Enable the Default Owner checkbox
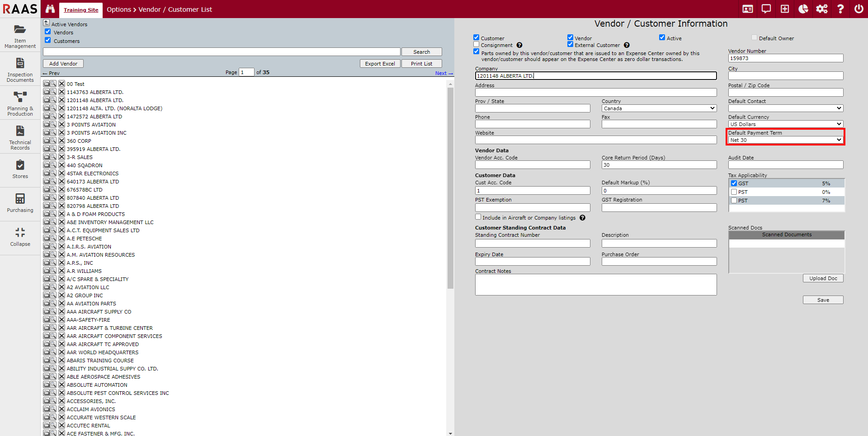Image resolution: width=868 pixels, height=436 pixels. point(754,38)
